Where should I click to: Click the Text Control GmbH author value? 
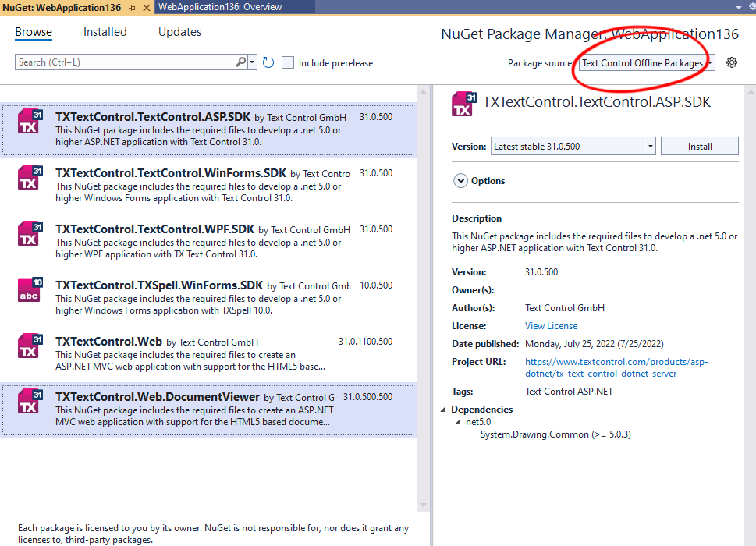pos(565,308)
